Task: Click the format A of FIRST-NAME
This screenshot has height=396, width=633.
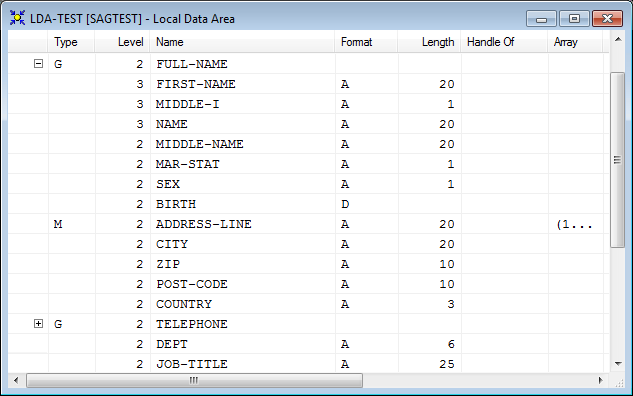Action: pyautogui.click(x=345, y=84)
